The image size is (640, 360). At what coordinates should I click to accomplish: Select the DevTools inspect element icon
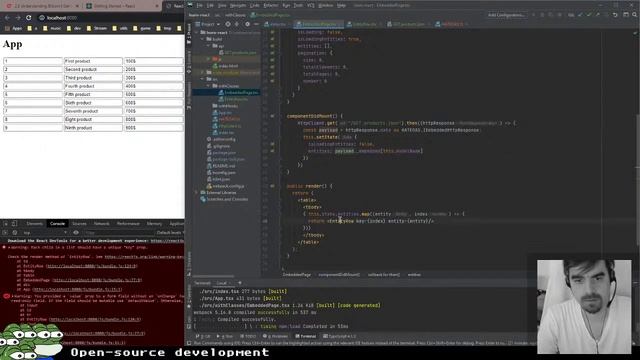6,224
